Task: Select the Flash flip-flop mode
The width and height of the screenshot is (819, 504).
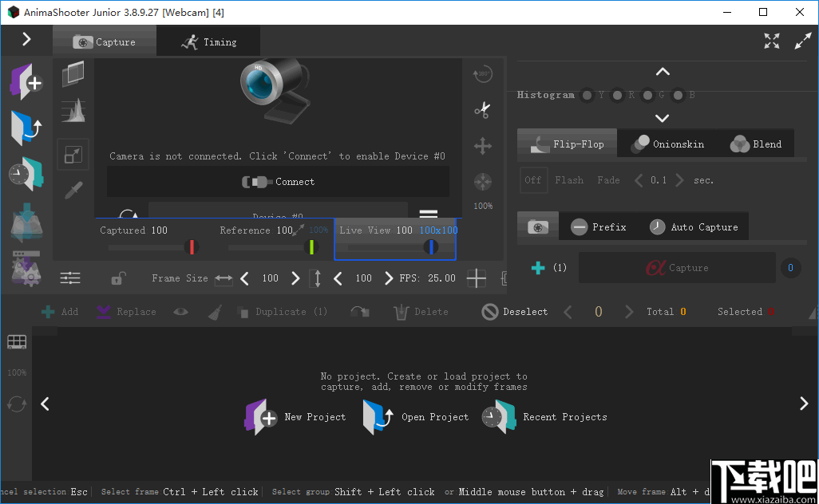Action: pos(569,180)
